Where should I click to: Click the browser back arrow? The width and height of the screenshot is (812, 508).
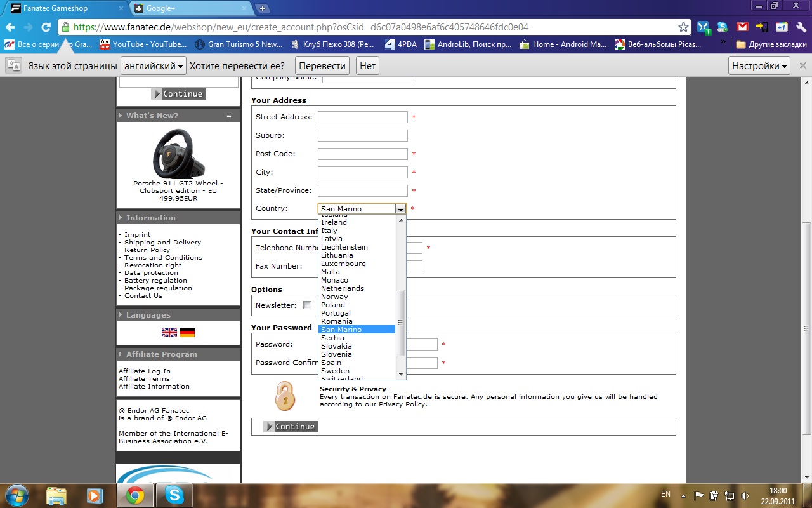click(11, 27)
